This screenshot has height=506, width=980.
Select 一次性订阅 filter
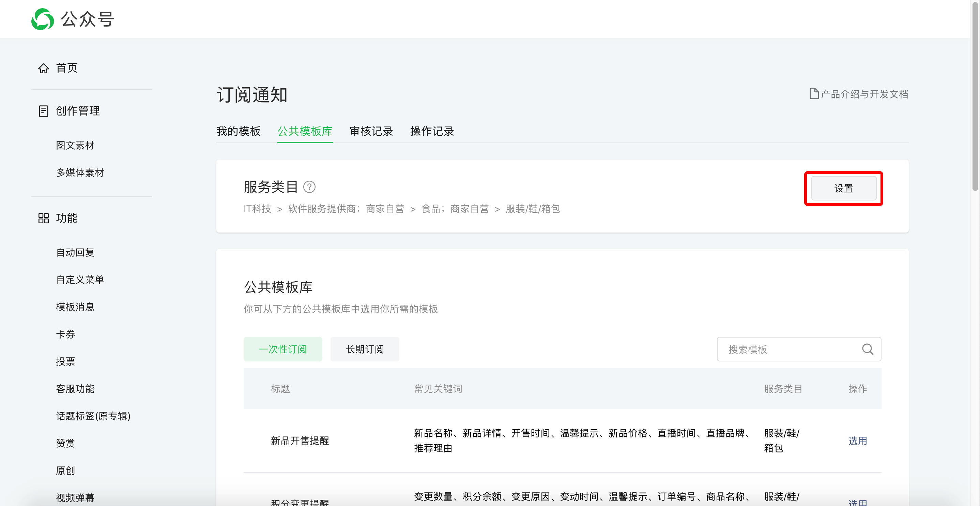(x=283, y=349)
